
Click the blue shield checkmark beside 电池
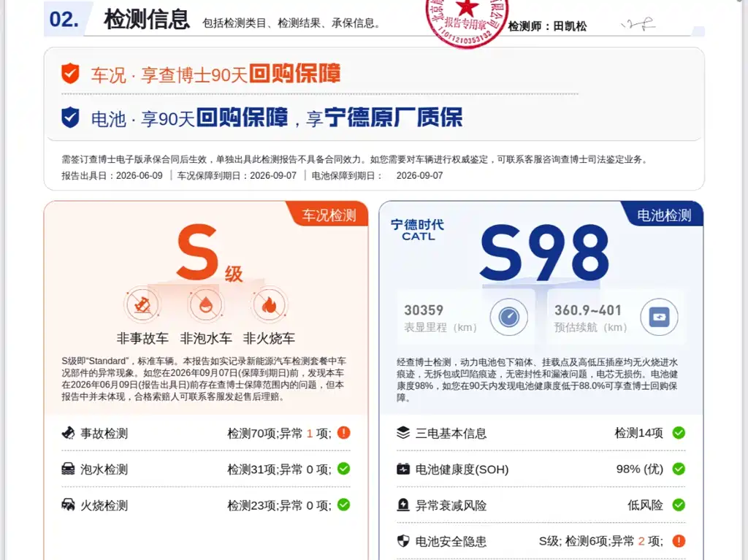(70, 118)
